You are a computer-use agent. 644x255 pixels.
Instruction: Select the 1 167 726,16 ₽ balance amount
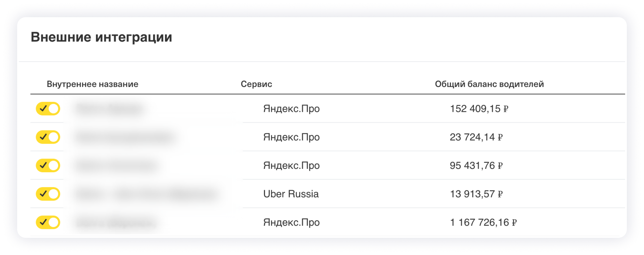[x=483, y=222]
